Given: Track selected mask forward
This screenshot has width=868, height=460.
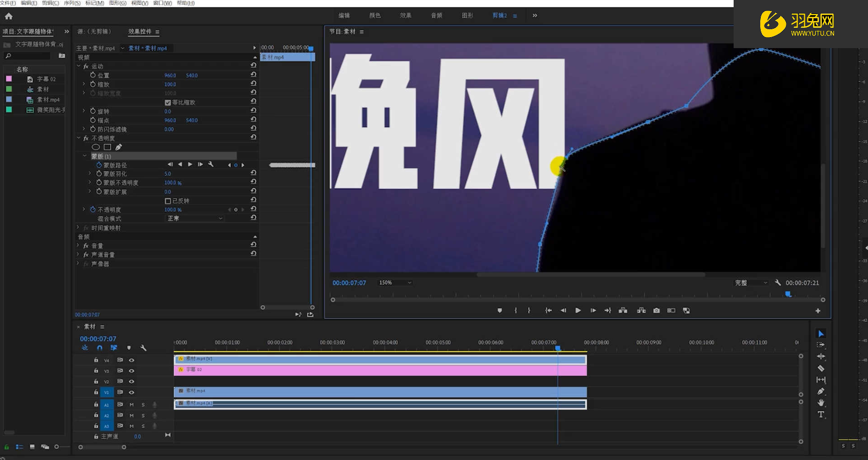Looking at the screenshot, I should click(x=190, y=165).
